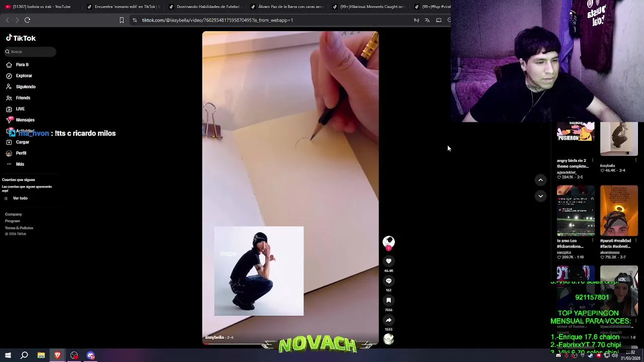Viewport: 644px width, 362px height.
Task: Switch to the #fup #viral tab
Action: [433, 7]
